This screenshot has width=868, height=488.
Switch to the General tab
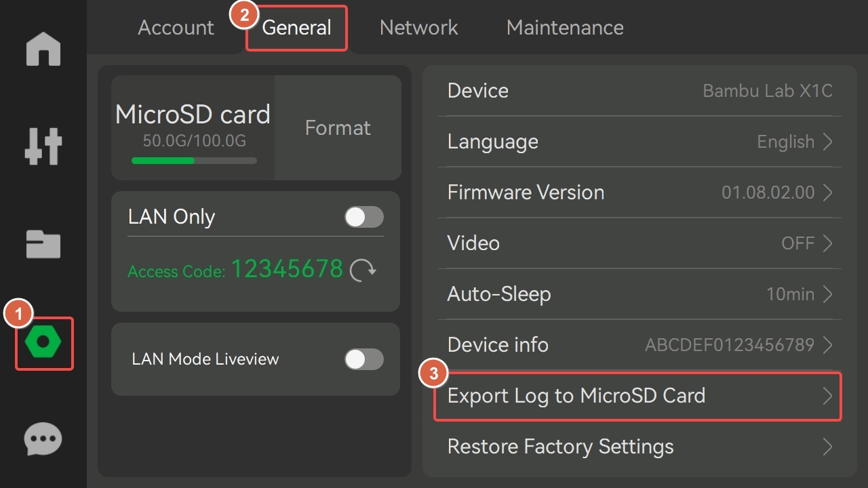297,28
